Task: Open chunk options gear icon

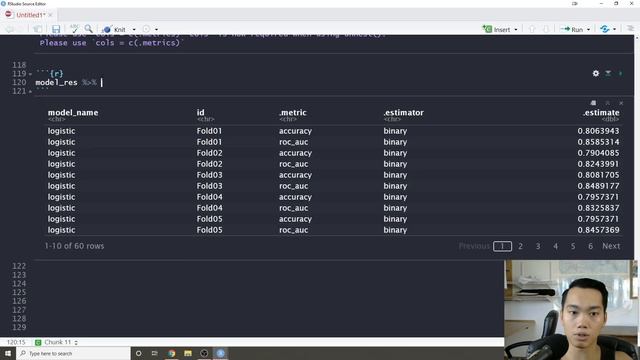Action: 596,73
